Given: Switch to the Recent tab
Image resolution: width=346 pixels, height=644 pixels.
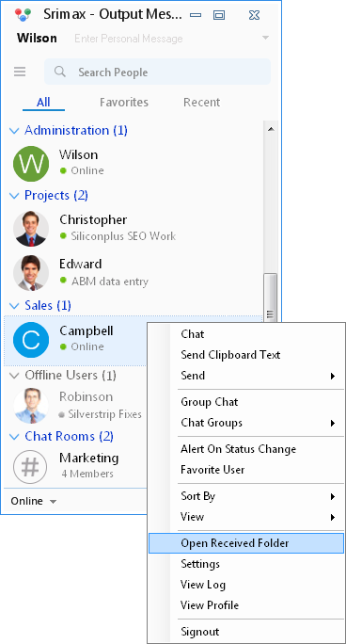Looking at the screenshot, I should point(202,102).
